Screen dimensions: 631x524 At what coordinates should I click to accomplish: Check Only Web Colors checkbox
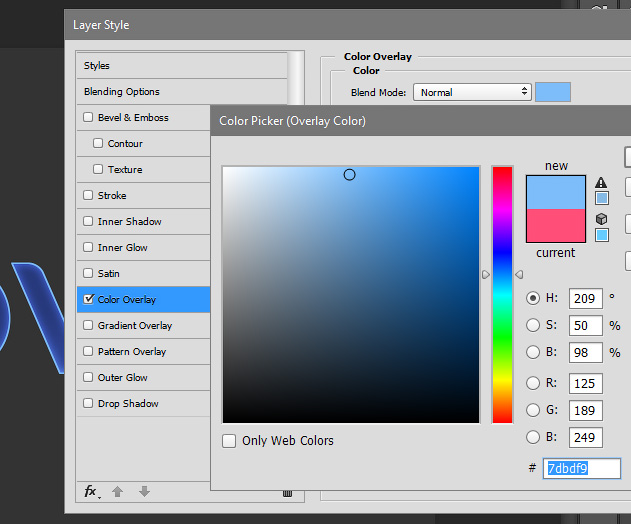point(229,441)
